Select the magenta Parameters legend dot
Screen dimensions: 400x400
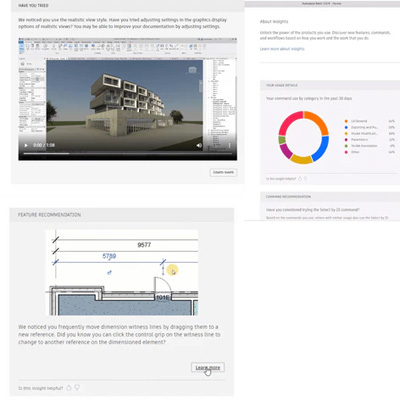(x=346, y=140)
